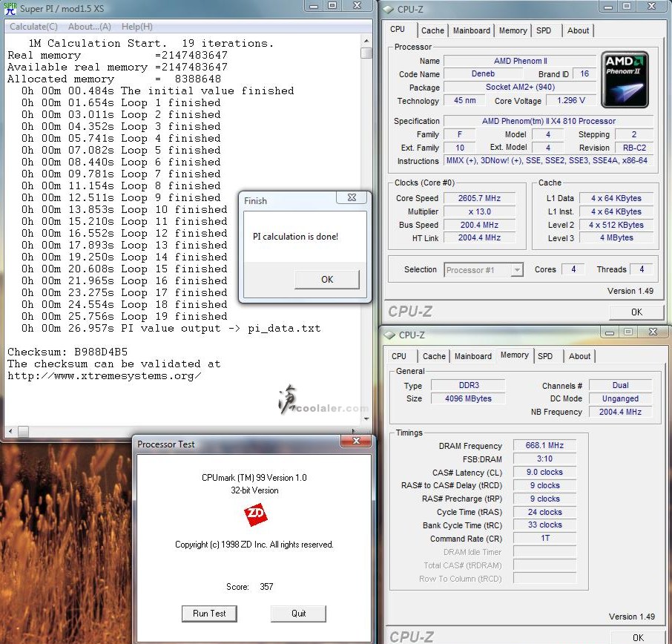Image resolution: width=672 pixels, height=644 pixels.
Task: Open the Help(H) menu in Super PI
Action: [137, 27]
